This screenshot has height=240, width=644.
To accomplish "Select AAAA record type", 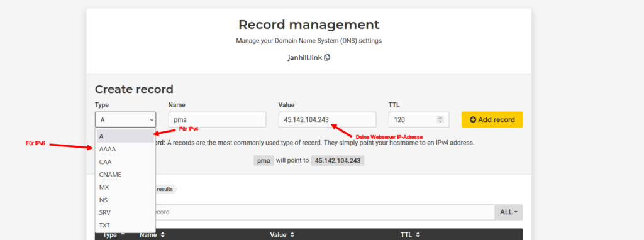I will tap(125, 149).
